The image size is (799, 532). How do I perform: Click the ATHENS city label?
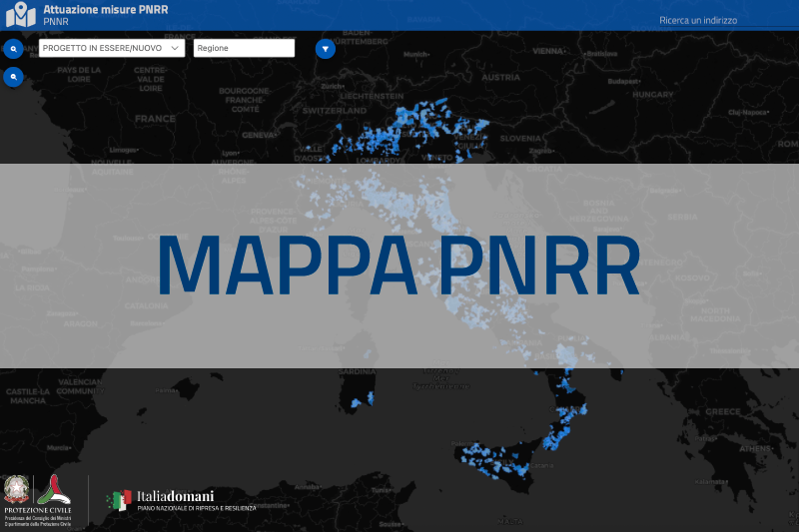tap(756, 448)
